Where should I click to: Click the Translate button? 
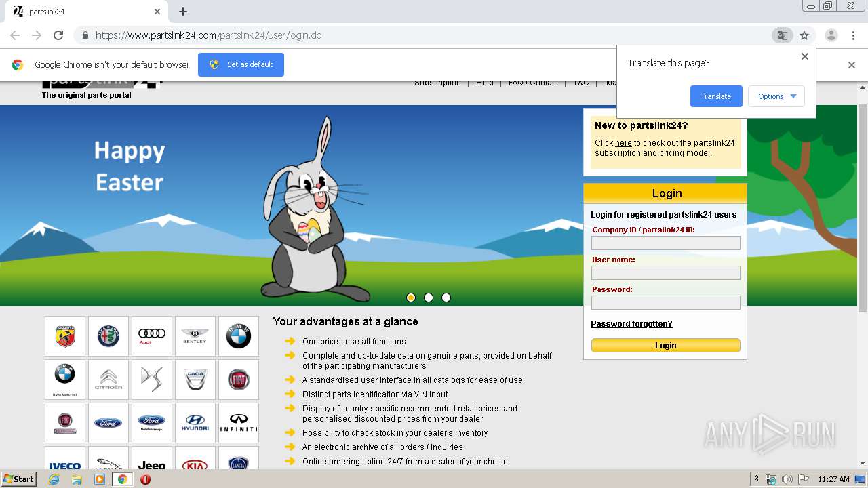(716, 96)
